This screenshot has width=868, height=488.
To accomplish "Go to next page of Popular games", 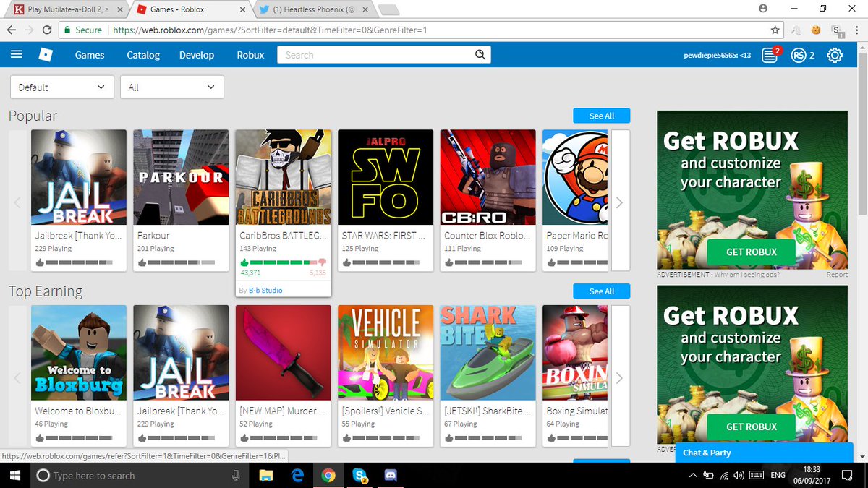I will (x=620, y=203).
